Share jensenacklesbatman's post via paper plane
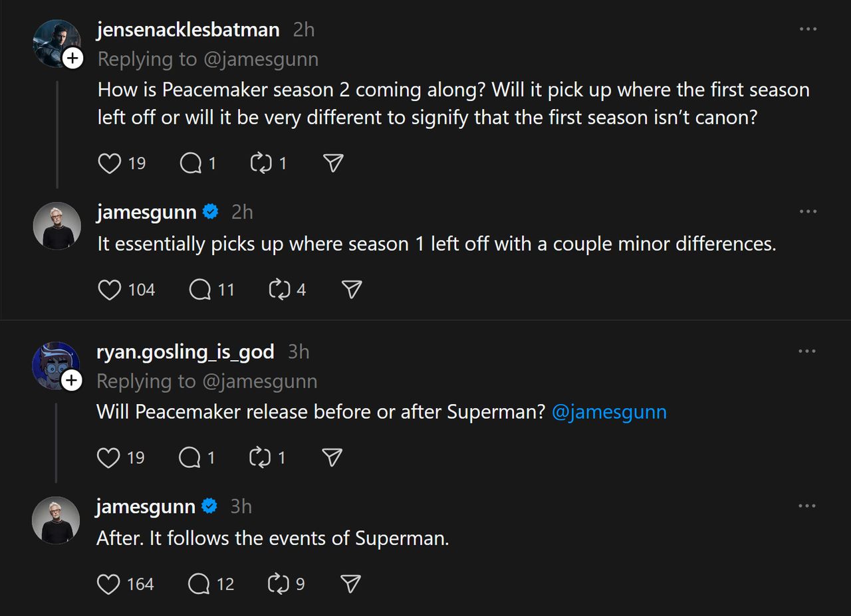This screenshot has height=616, width=851. tap(332, 163)
